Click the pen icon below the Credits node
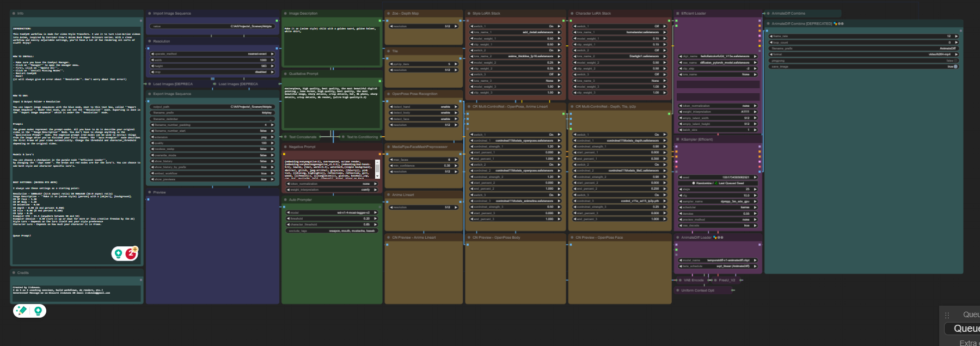The image size is (980, 346). [21, 311]
